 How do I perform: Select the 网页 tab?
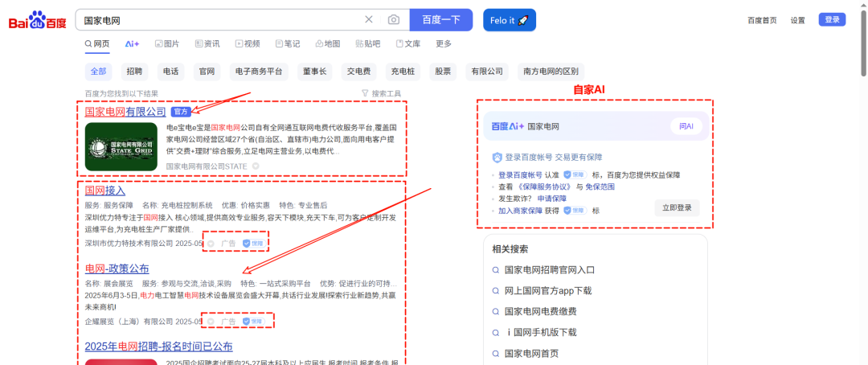[x=97, y=43]
